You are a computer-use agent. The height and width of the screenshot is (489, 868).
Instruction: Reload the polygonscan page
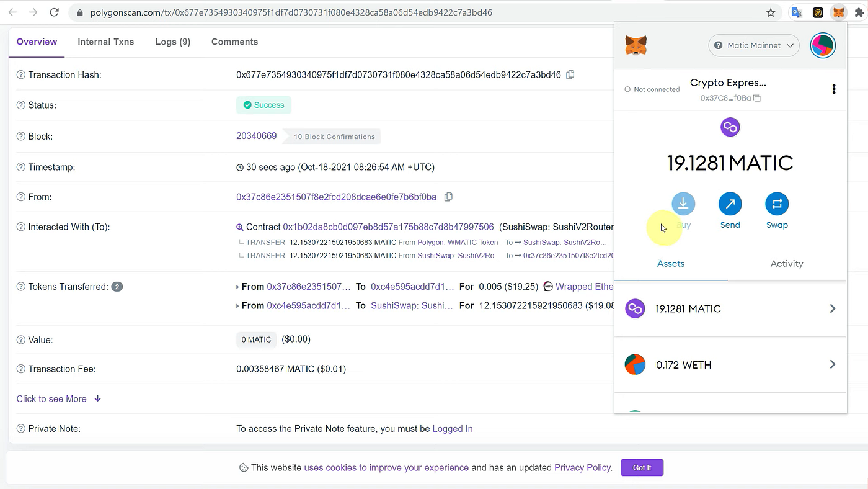[55, 12]
